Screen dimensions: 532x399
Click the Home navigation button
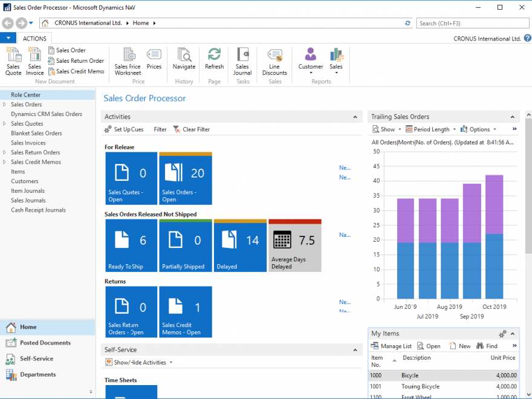point(48,327)
